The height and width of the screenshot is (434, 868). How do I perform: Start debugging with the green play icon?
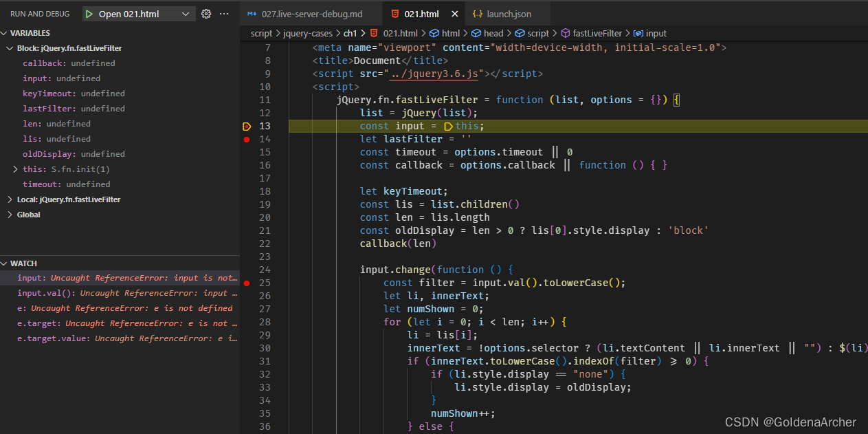coord(89,14)
